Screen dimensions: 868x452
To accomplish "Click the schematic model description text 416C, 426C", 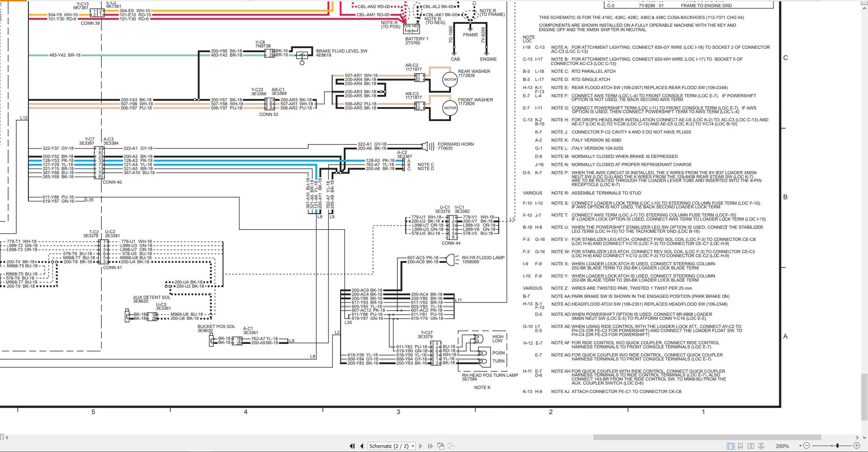I will pos(642,17).
